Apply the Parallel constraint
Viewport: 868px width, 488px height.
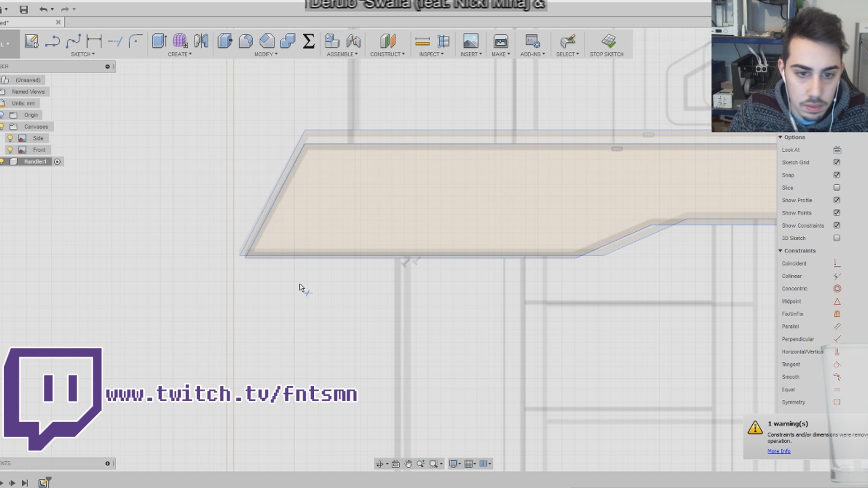point(837,326)
